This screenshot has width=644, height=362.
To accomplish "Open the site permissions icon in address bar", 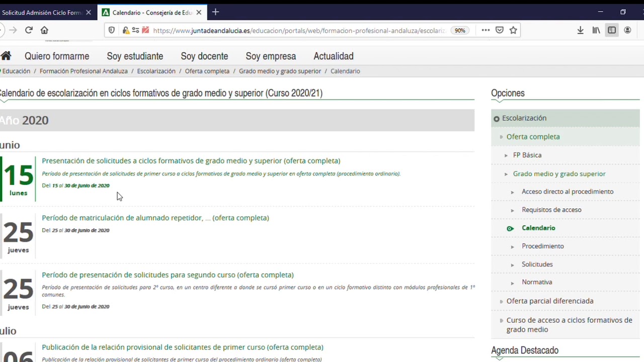I will (x=135, y=30).
